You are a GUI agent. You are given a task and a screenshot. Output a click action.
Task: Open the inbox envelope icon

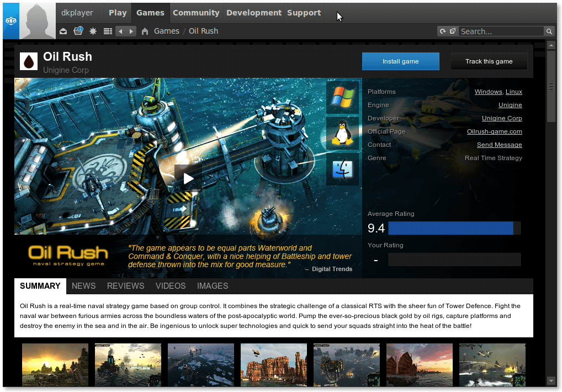[x=63, y=31]
